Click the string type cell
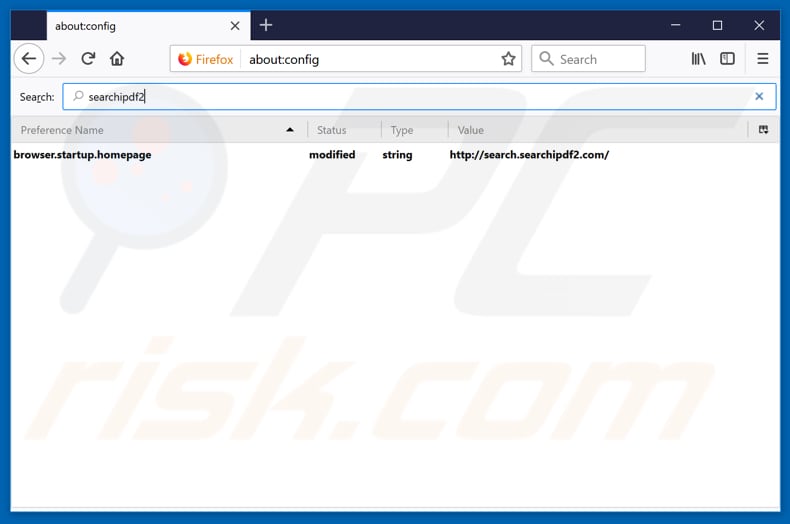 (397, 155)
